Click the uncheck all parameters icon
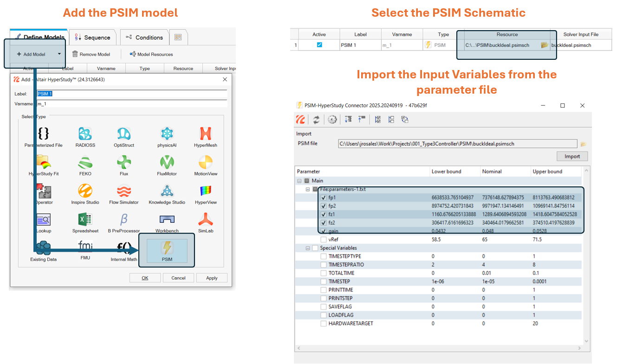623x364 pixels. click(391, 120)
